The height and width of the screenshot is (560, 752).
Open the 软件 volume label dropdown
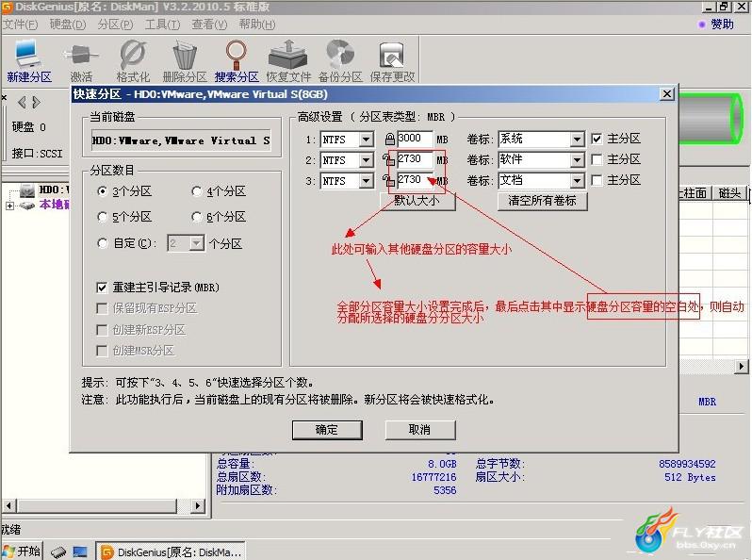tap(577, 159)
